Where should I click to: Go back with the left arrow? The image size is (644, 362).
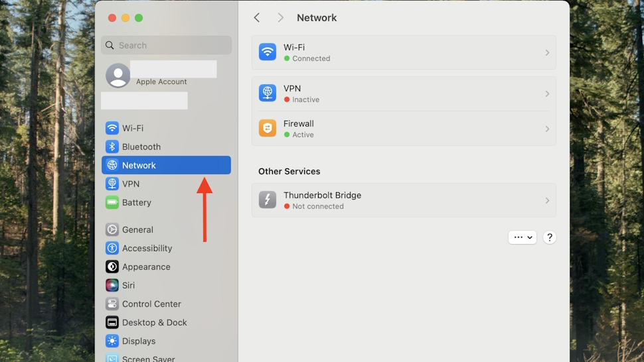tap(257, 18)
